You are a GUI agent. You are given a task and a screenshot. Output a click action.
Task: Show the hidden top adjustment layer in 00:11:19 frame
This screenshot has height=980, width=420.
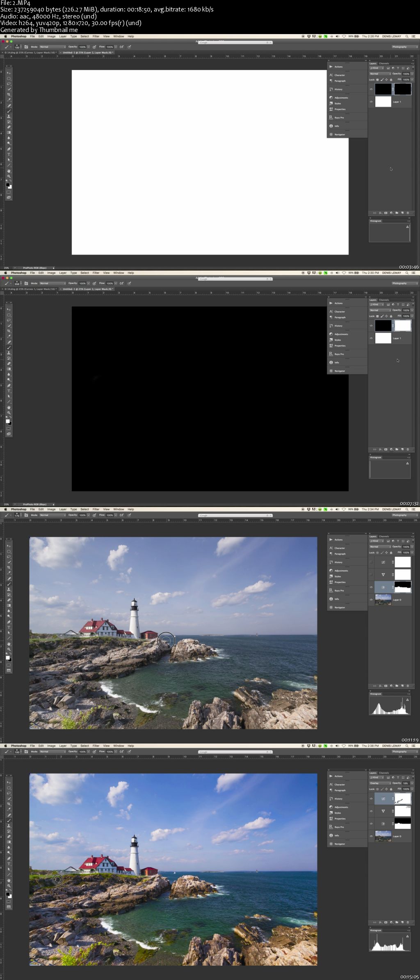371,562
